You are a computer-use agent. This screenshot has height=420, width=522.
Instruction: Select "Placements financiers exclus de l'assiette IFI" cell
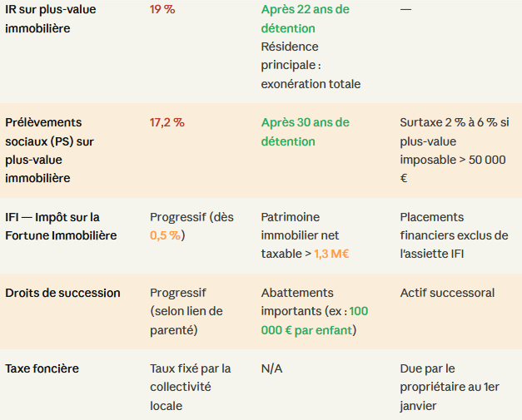tap(454, 235)
